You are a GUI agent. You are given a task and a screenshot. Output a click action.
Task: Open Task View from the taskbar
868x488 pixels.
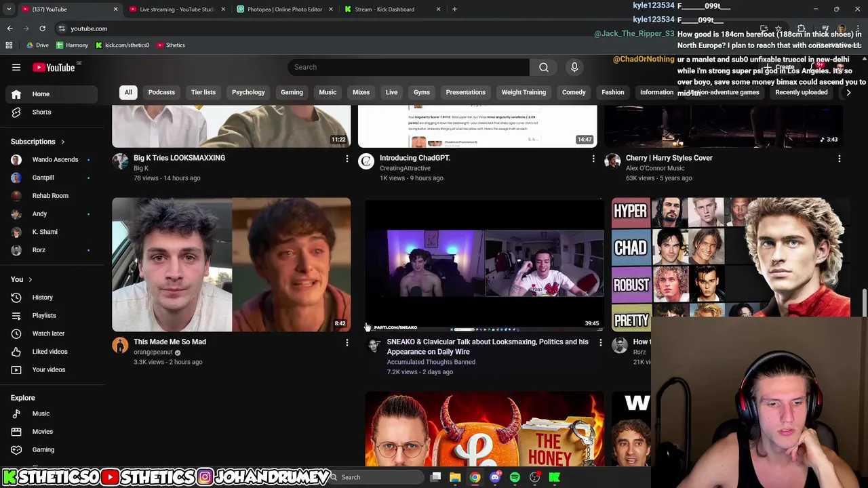click(435, 477)
